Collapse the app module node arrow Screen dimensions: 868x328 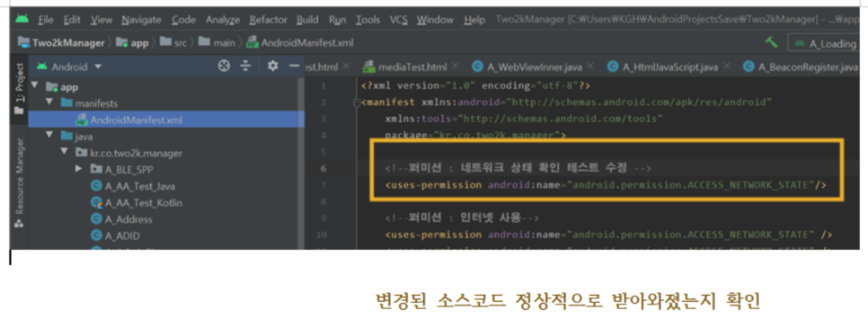tap(35, 86)
